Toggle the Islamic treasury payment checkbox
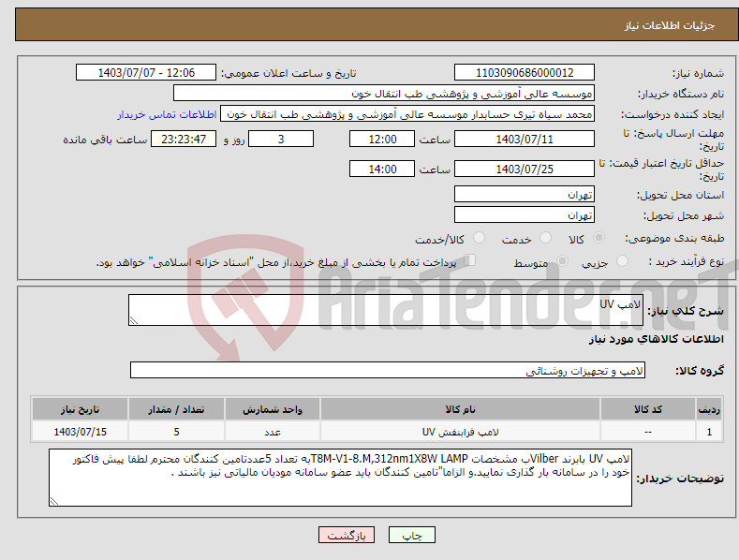This screenshot has height=560, width=739. (469, 260)
